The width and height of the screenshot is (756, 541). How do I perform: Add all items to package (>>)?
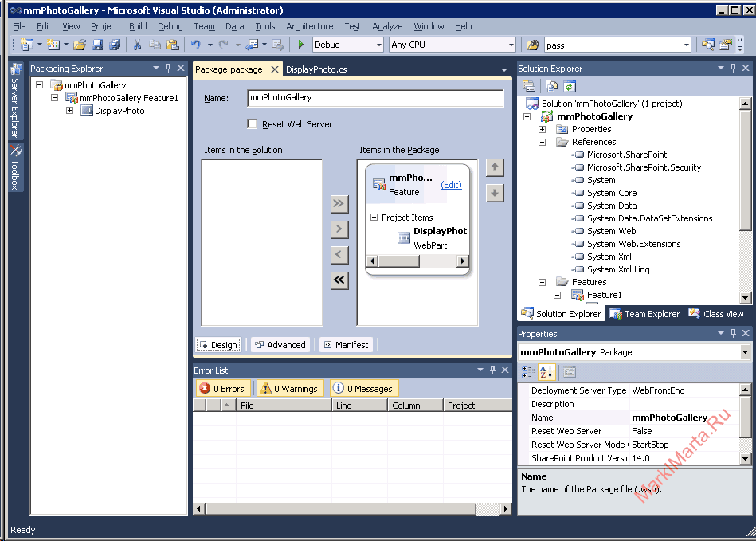[339, 203]
